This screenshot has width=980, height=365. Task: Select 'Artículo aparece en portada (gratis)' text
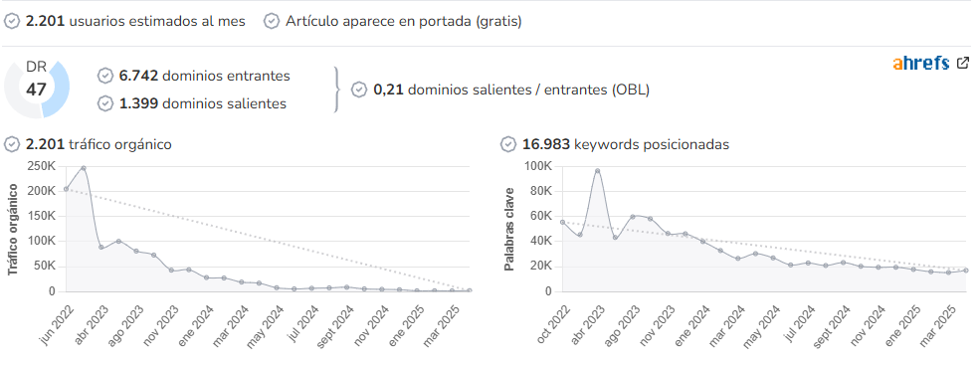(404, 21)
